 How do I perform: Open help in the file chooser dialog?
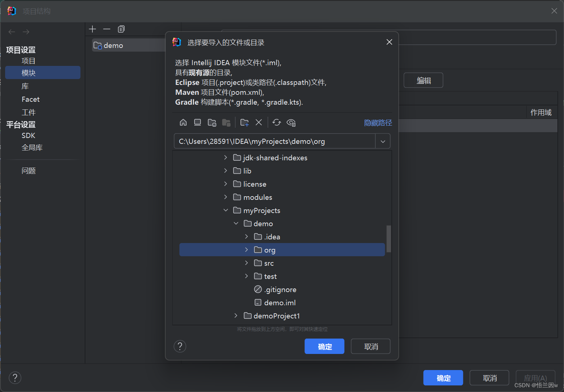click(180, 346)
